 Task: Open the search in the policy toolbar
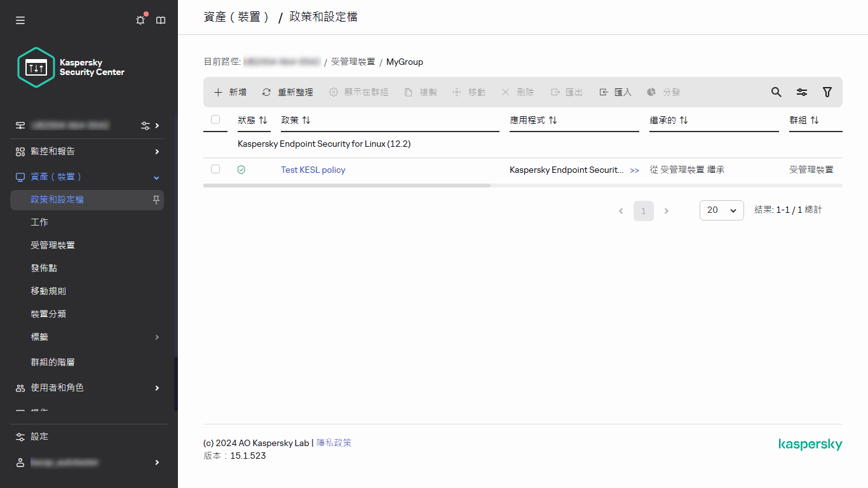(x=776, y=92)
